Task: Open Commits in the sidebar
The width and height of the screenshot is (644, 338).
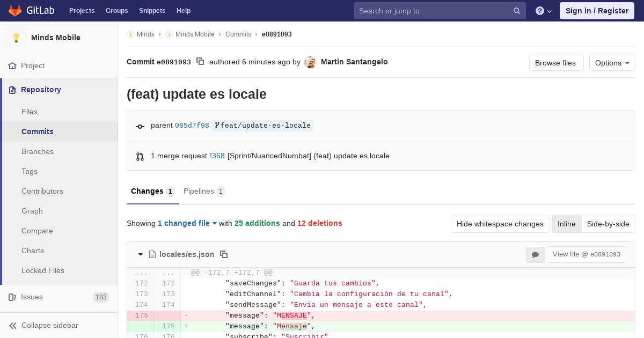Action: click(x=38, y=131)
